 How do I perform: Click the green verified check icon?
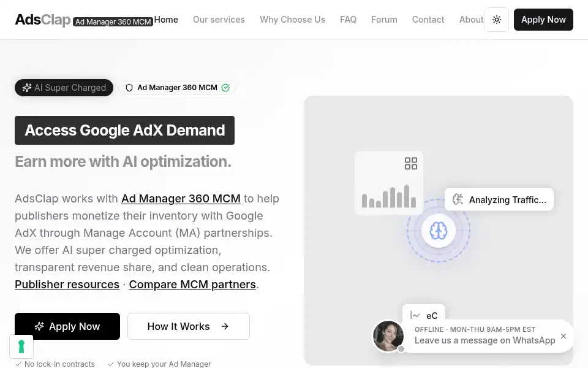click(x=225, y=88)
